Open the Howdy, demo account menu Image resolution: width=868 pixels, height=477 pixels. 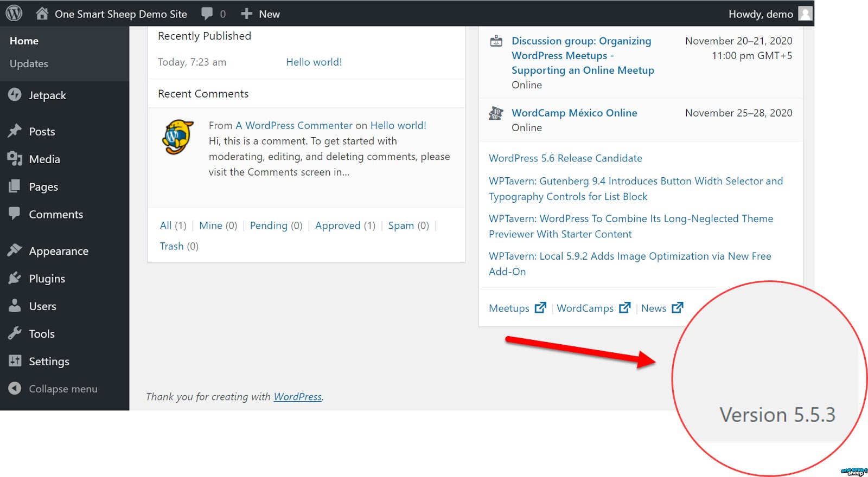point(761,14)
